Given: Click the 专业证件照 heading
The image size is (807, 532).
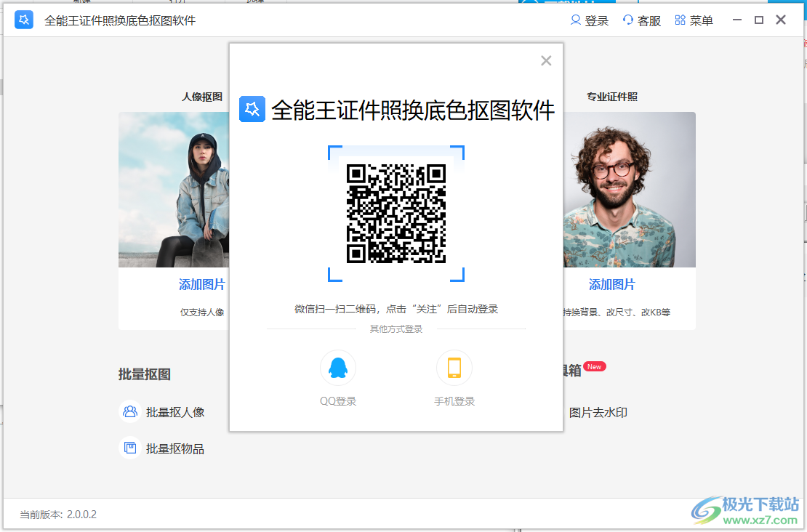Looking at the screenshot, I should [612, 97].
